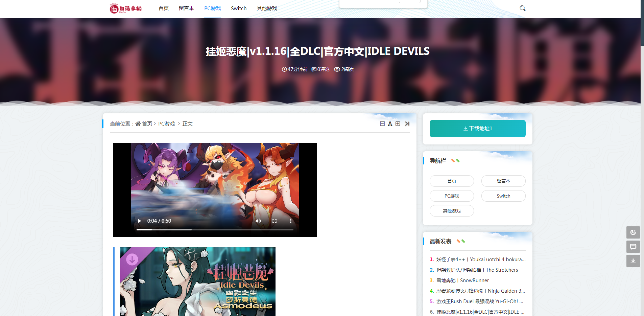Click the 47分钟前 post time
The width and height of the screenshot is (644, 316).
tap(295, 69)
